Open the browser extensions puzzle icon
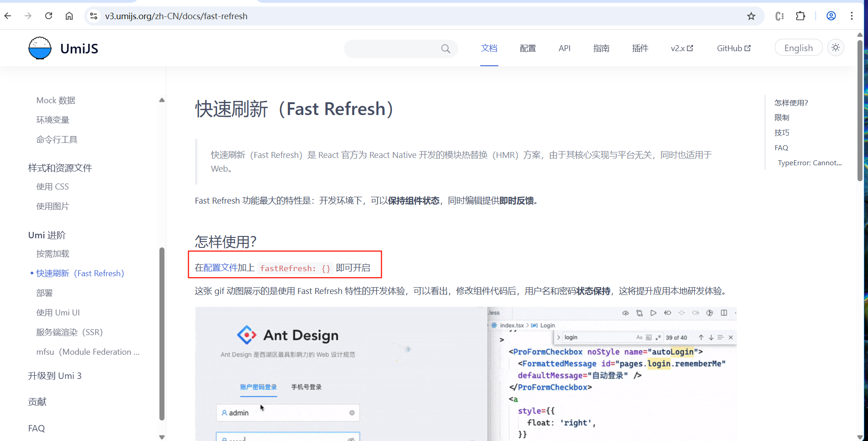Image resolution: width=868 pixels, height=441 pixels. (x=800, y=16)
